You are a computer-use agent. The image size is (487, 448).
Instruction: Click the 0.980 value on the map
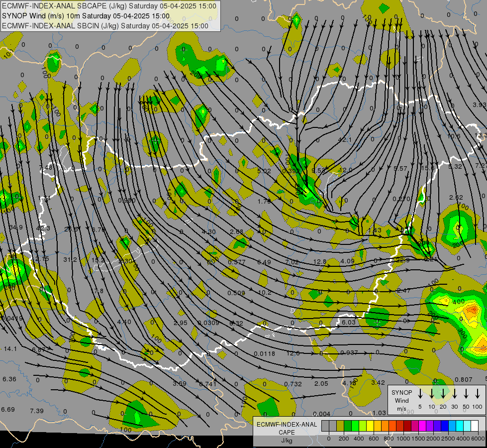127,200
